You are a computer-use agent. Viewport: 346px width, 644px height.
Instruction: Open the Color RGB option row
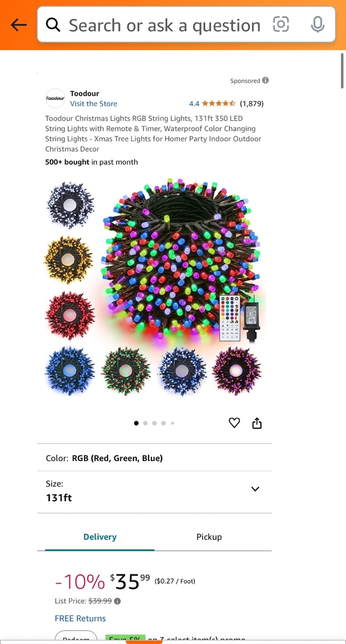click(154, 458)
